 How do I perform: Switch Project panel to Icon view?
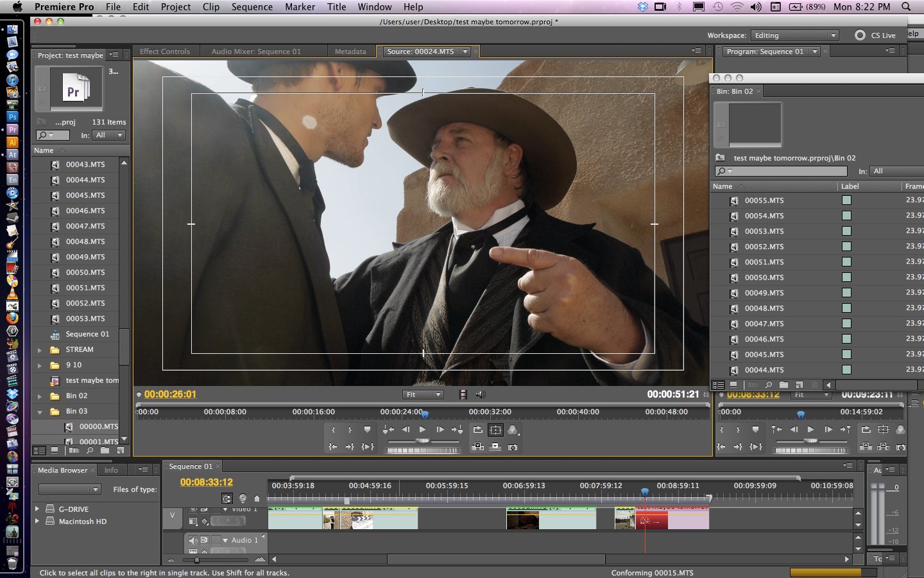click(55, 450)
